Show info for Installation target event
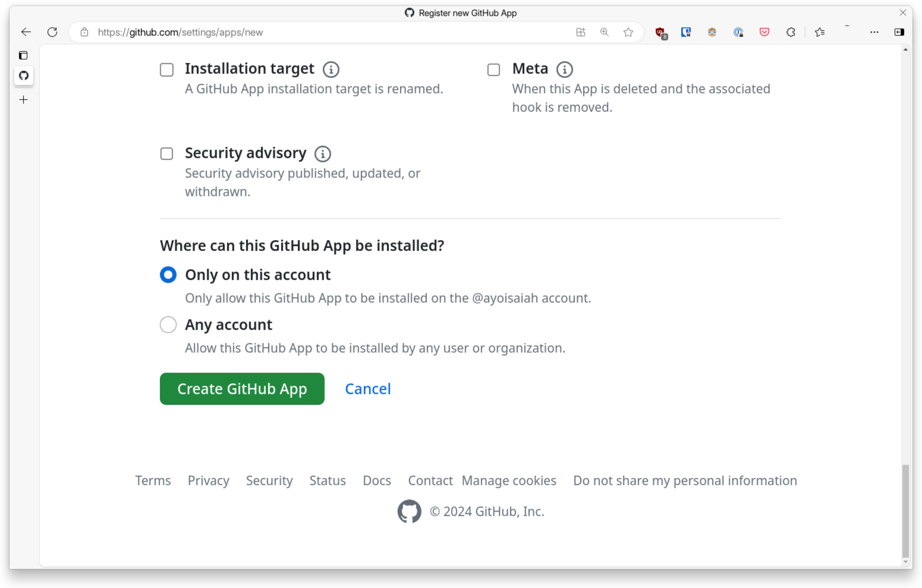This screenshot has height=588, width=922. click(x=331, y=69)
